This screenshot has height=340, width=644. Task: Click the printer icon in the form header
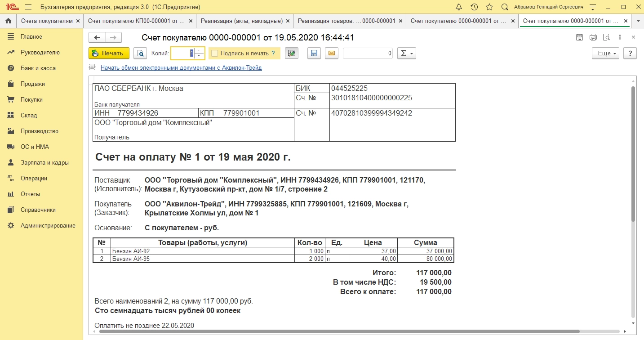593,37
